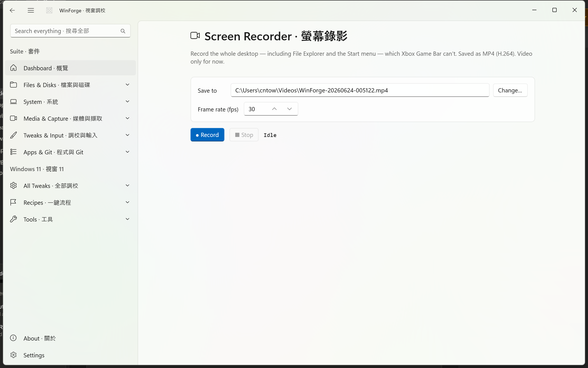Start recording with the Record button
This screenshot has height=368, width=588.
(x=207, y=135)
